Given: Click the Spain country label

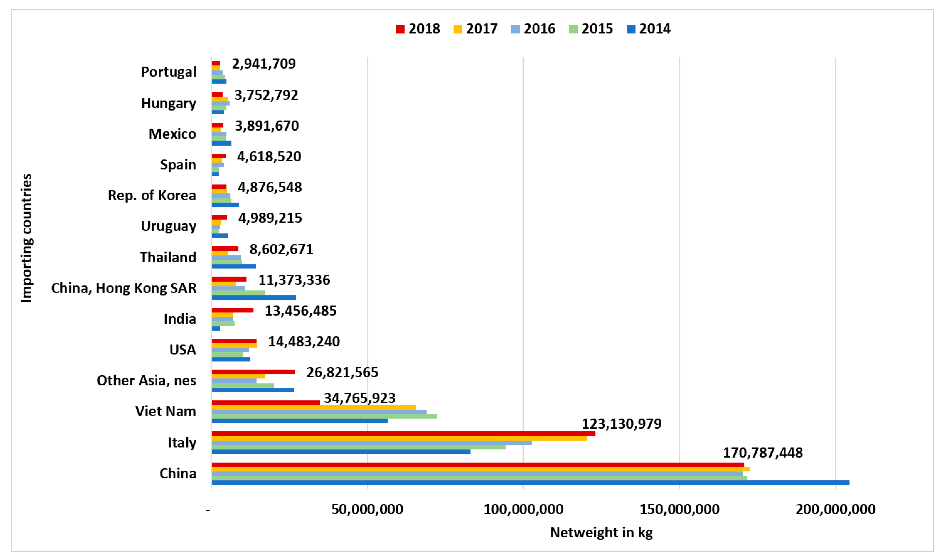Looking at the screenshot, I should click(x=178, y=165).
